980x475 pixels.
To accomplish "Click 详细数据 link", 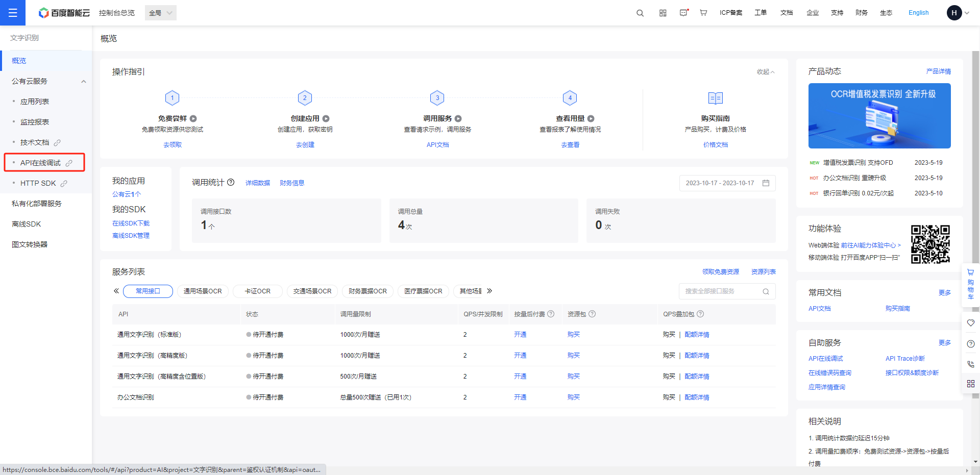I will point(258,183).
